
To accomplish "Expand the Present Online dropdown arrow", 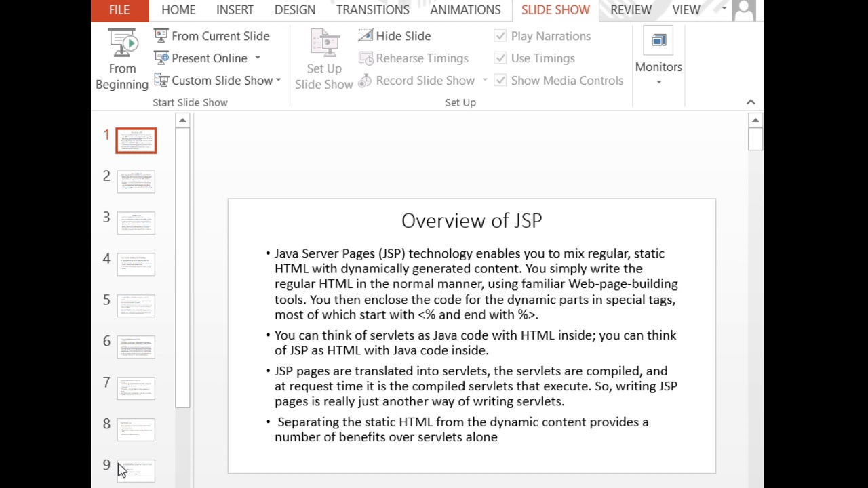I will (258, 58).
